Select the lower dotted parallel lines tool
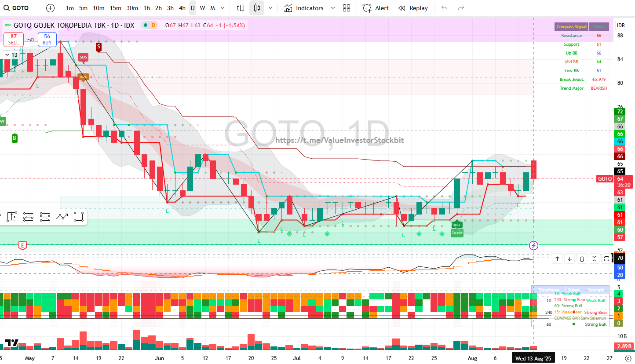The image size is (635, 364). [45, 216]
